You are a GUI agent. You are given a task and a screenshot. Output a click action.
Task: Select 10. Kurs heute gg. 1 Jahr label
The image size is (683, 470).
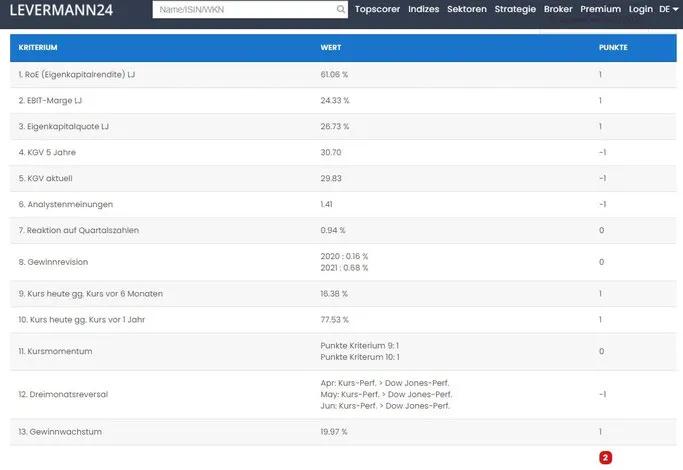pos(81,320)
